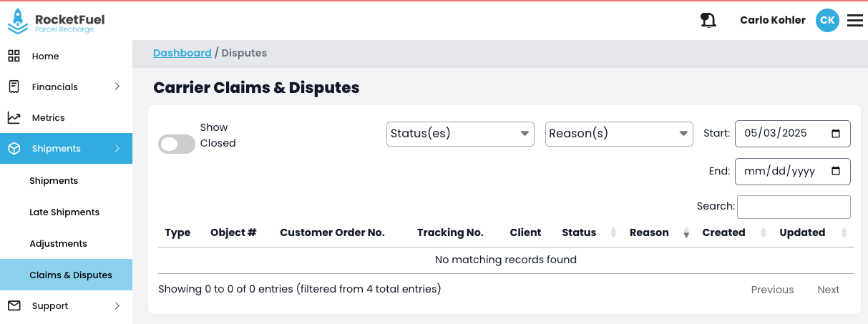The image size is (868, 324).
Task: Click the RocketFuel rocket logo
Action: tap(17, 20)
